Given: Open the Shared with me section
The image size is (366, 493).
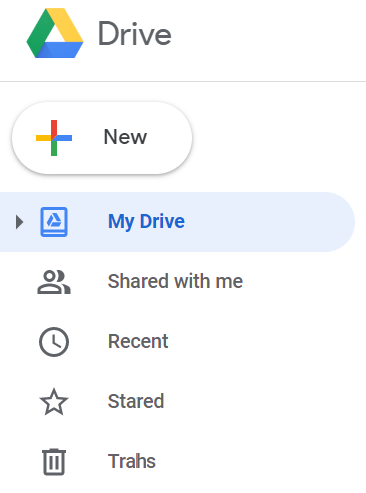Looking at the screenshot, I should (175, 281).
